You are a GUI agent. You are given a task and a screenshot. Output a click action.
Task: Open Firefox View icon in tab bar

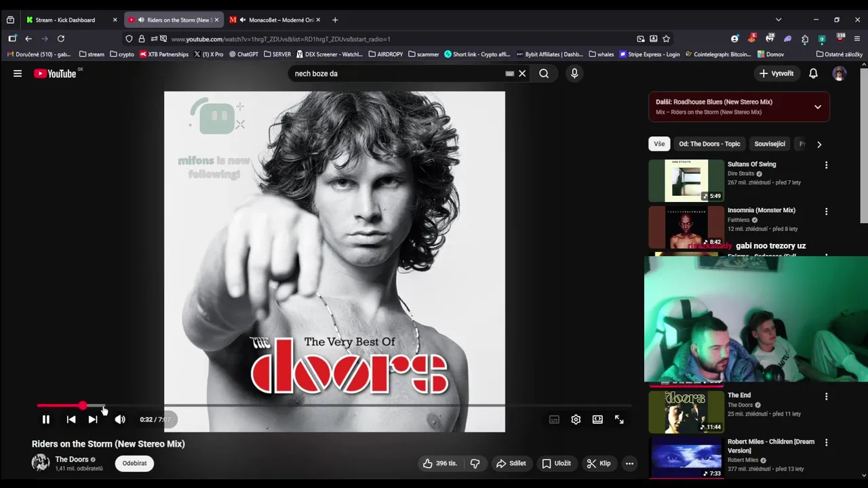pos(10,20)
